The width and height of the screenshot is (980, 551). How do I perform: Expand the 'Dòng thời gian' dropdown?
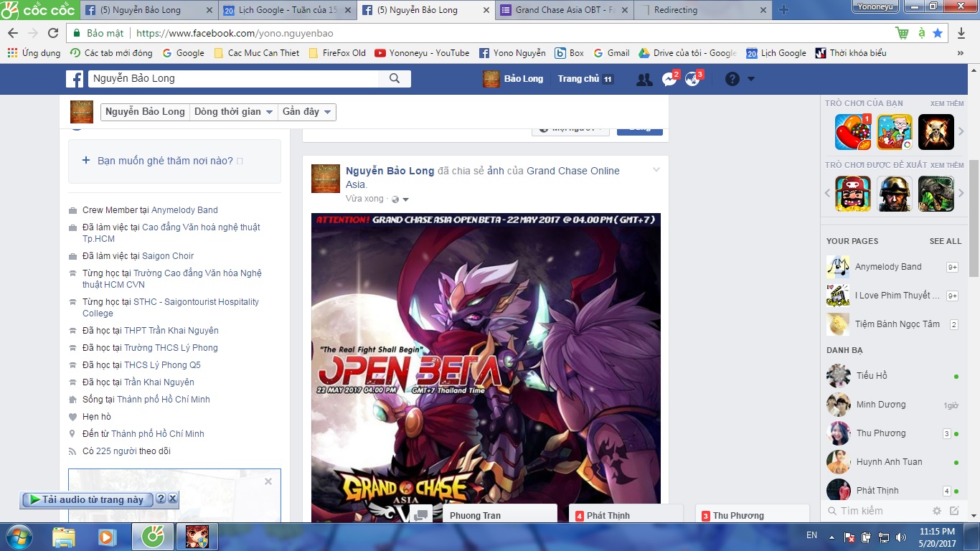(234, 112)
